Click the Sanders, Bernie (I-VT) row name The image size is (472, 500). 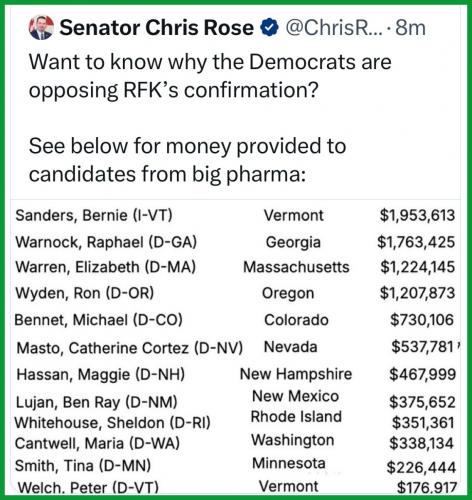(94, 215)
